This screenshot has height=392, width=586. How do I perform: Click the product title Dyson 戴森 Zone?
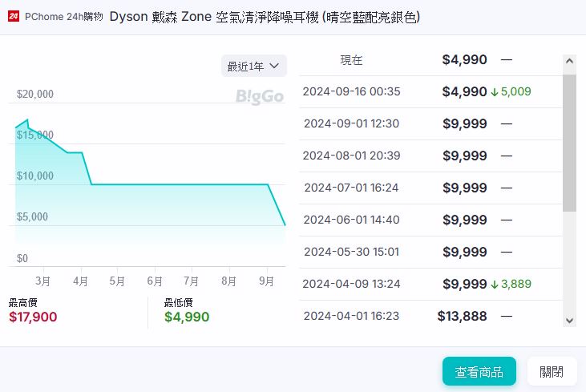(x=264, y=17)
